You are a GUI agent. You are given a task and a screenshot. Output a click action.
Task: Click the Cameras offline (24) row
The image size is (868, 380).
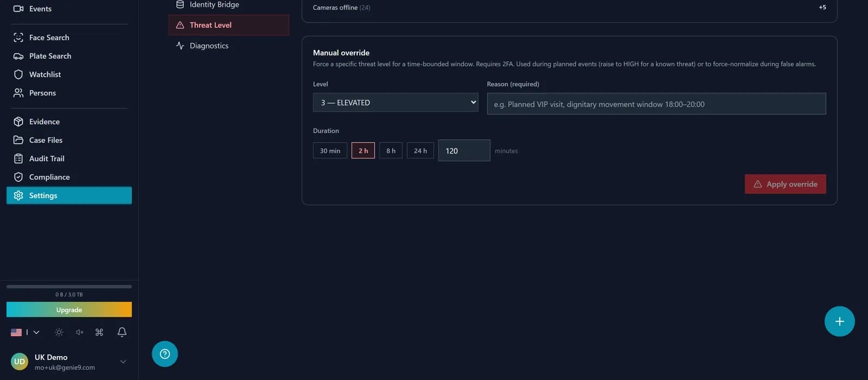click(569, 8)
